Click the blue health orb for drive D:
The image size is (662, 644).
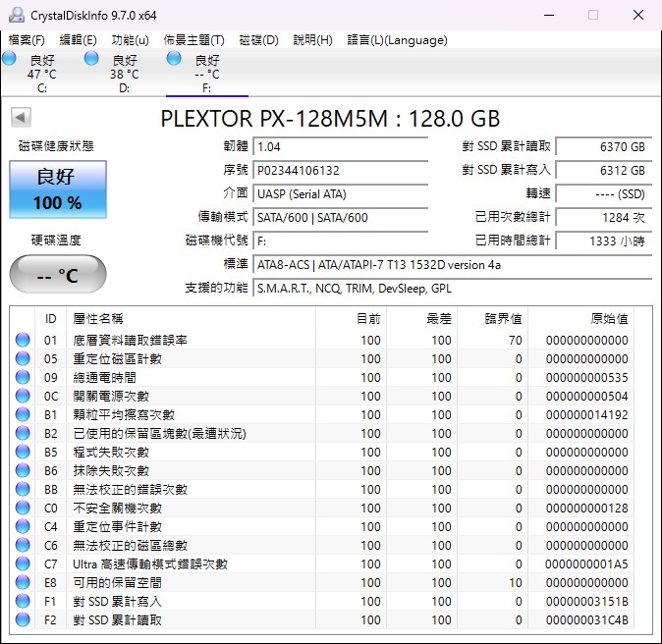click(x=91, y=58)
